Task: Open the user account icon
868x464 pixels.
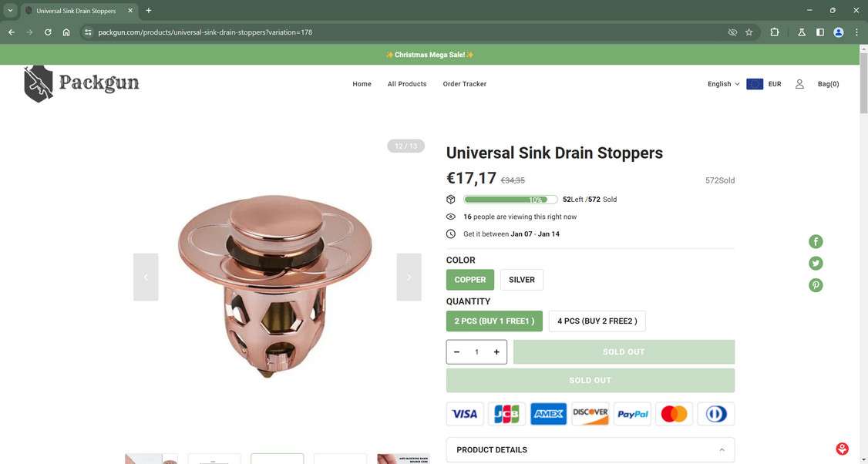Action: (x=799, y=84)
